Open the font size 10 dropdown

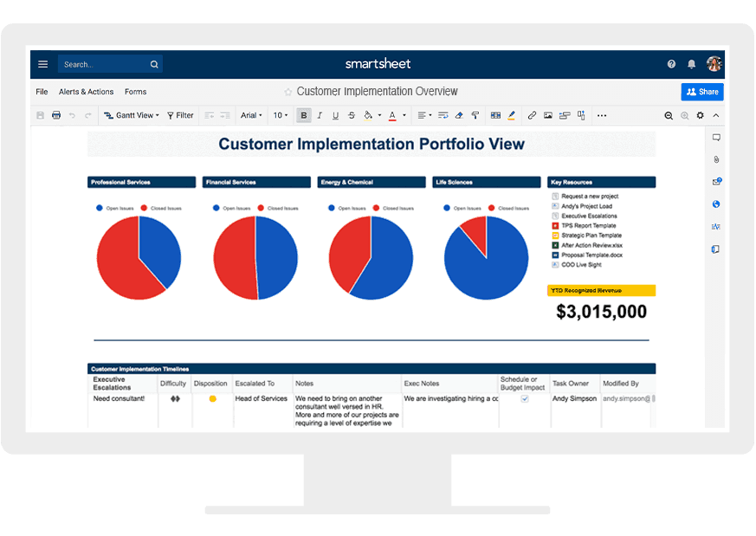pyautogui.click(x=280, y=115)
